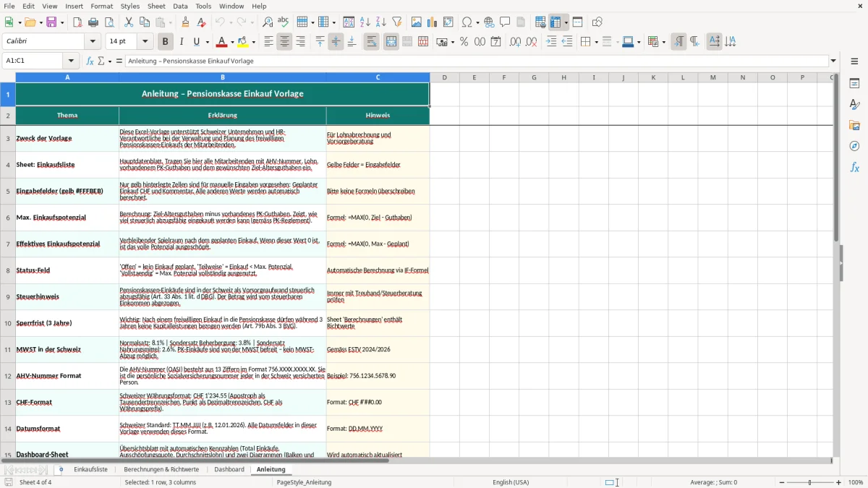Viewport: 868px width, 488px height.
Task: Open Find and Replace
Action: 268,22
